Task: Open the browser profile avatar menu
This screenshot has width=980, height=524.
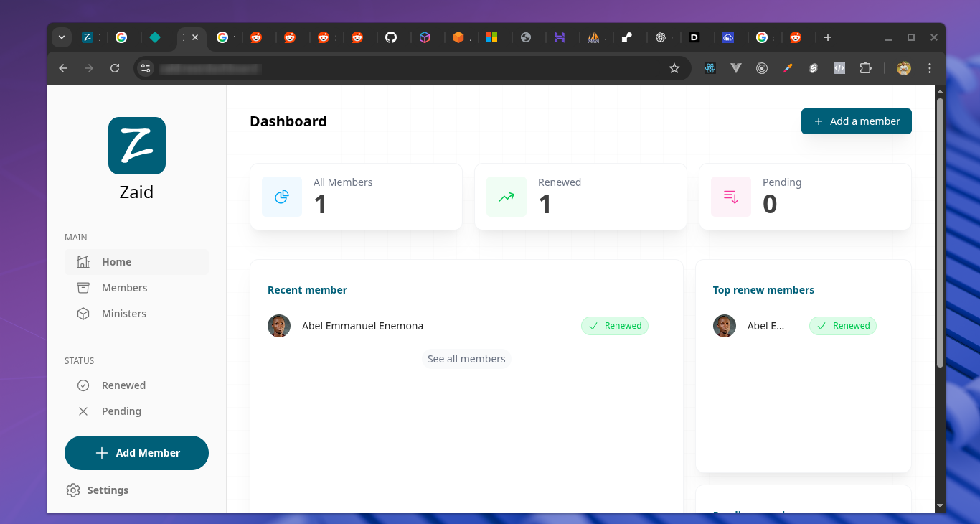Action: tap(903, 67)
